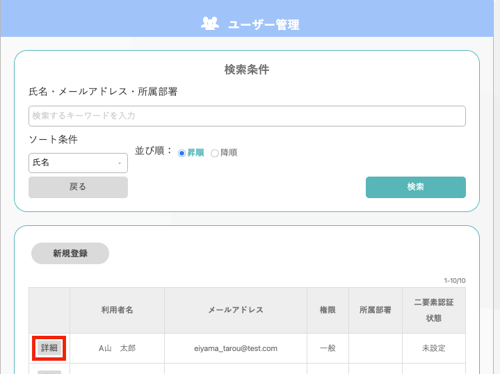Viewport: 500px width, 374px height.
Task: Click the eiyama_tarou@test.com cell
Action: click(x=236, y=348)
